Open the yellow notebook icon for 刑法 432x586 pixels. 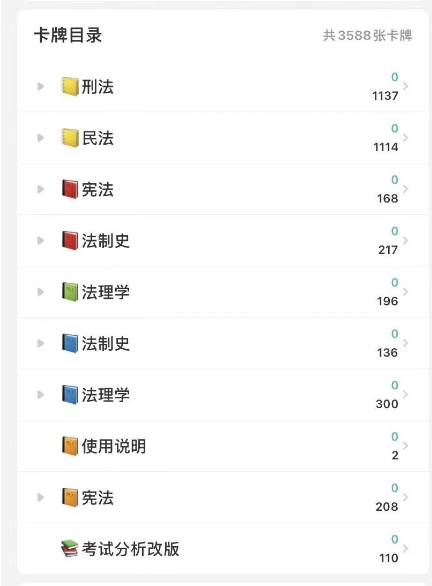pyautogui.click(x=70, y=86)
